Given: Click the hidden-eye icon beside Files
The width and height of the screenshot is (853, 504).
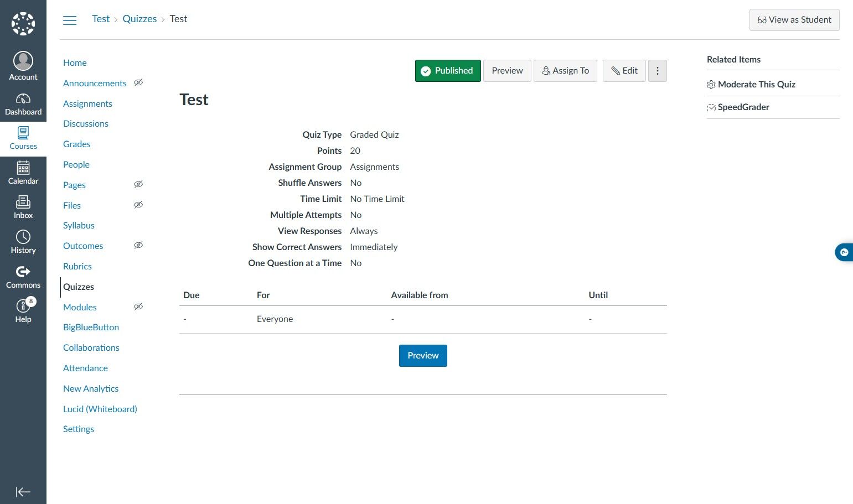Looking at the screenshot, I should (x=138, y=205).
